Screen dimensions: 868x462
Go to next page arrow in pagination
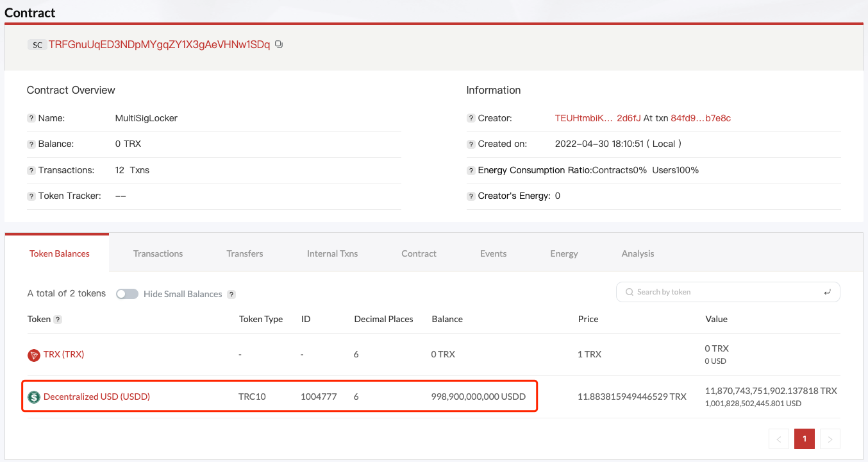point(830,439)
